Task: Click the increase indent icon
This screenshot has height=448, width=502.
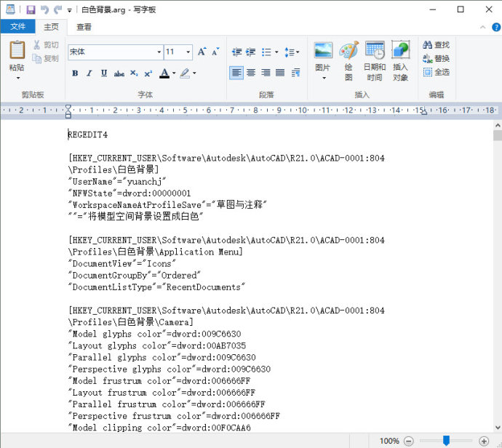Action: [251, 52]
